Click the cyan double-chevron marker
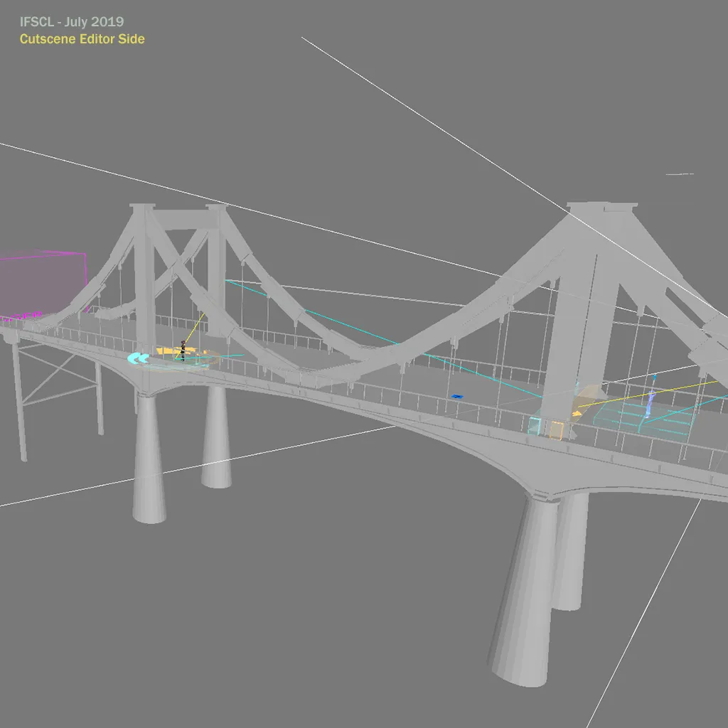728x728 pixels. [138, 358]
